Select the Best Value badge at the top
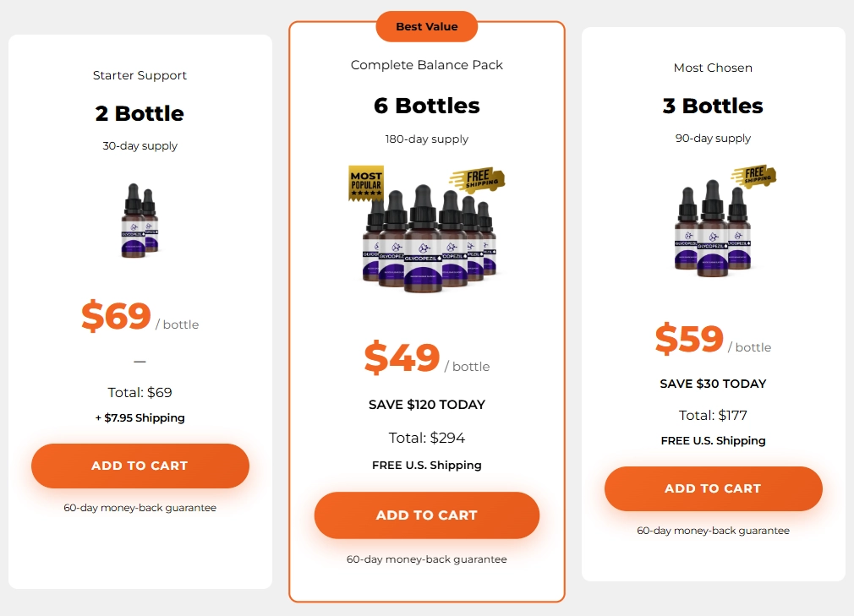 (x=426, y=26)
